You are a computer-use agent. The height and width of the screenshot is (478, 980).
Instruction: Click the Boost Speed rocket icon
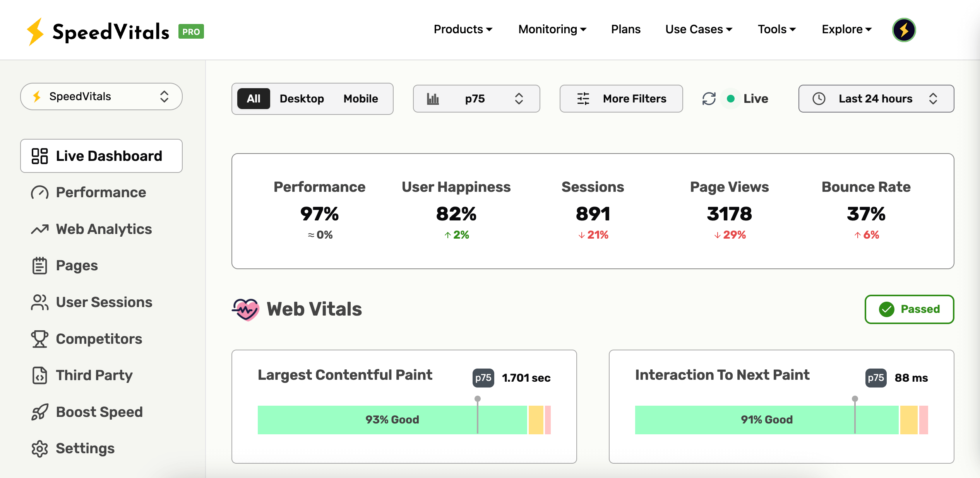pos(39,412)
